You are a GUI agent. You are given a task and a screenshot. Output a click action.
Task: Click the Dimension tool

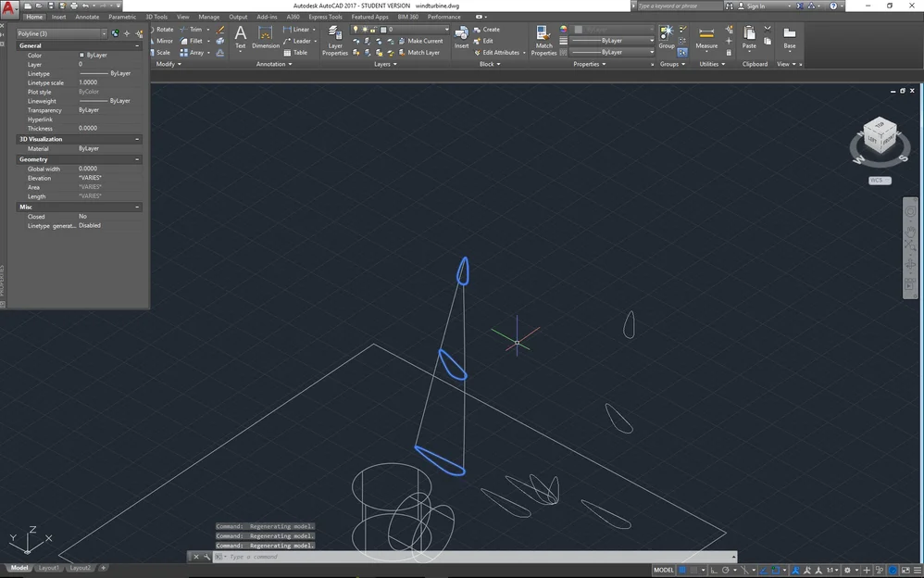pos(266,37)
